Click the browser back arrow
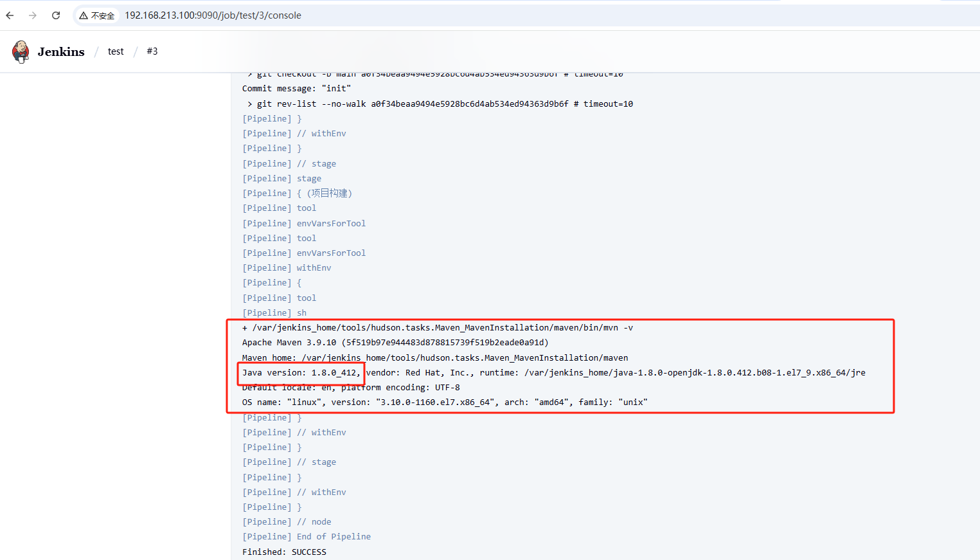This screenshot has height=560, width=980. tap(10, 15)
